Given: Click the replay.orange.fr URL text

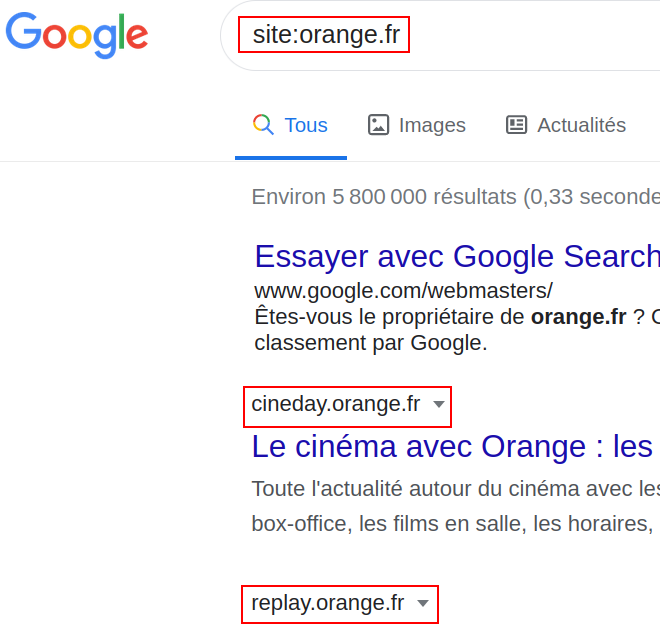Looking at the screenshot, I should 328,603.
